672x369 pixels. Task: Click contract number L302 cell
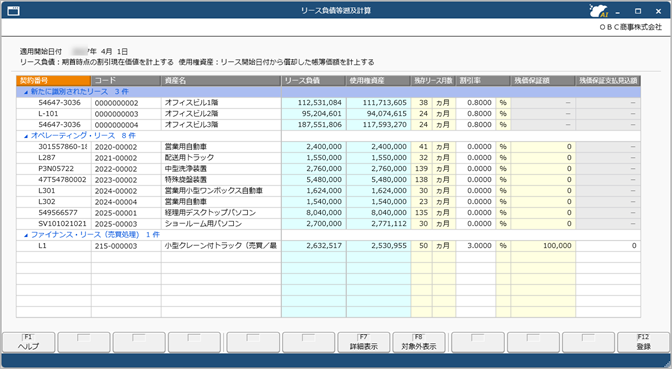54,202
